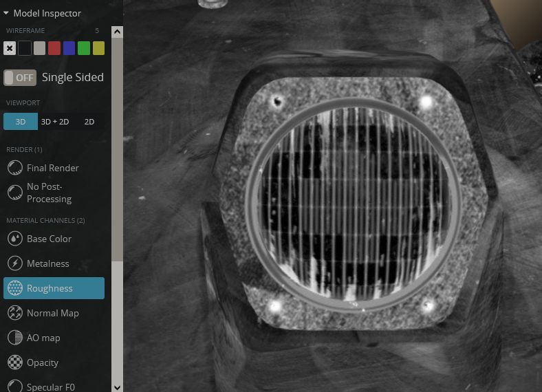
Task: Click the scrollbar up arrow
Action: [x=117, y=32]
